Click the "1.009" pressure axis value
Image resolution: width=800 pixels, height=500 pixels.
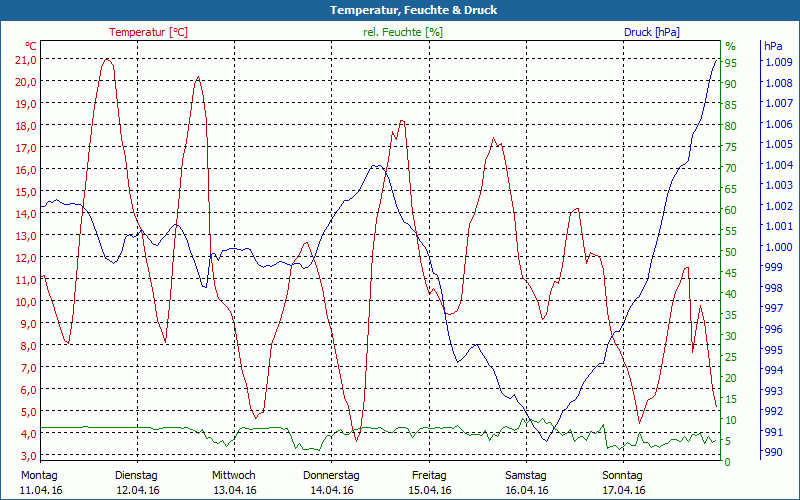click(779, 62)
